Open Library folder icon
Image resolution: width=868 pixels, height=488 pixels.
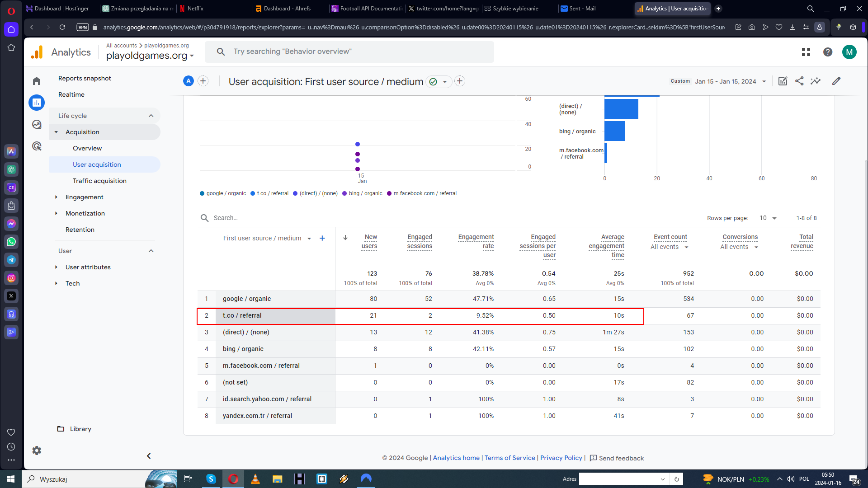pyautogui.click(x=61, y=429)
